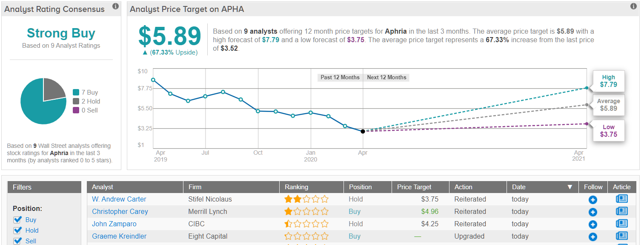Image resolution: width=644 pixels, height=245 pixels.
Task: Uncheck the Buy position filter
Action: click(x=17, y=220)
